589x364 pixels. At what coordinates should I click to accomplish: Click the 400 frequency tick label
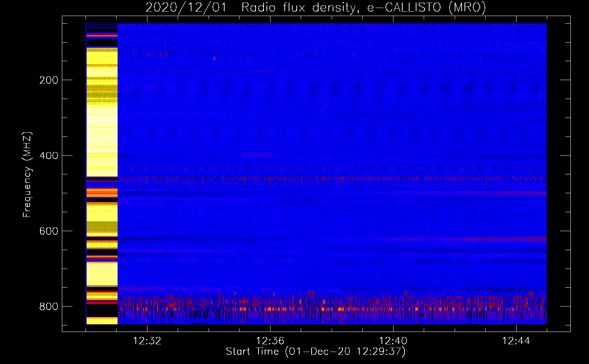(49, 156)
